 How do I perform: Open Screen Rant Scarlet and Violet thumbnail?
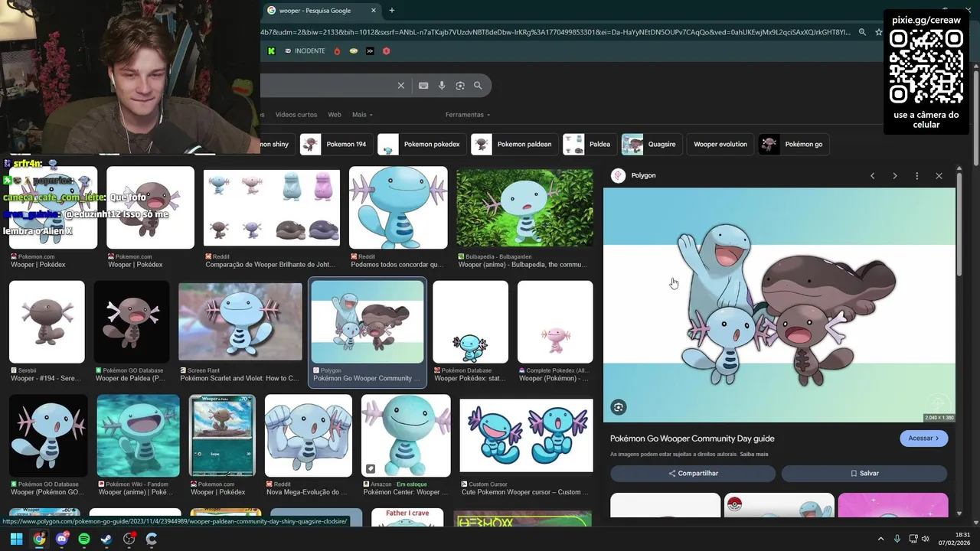point(240,321)
